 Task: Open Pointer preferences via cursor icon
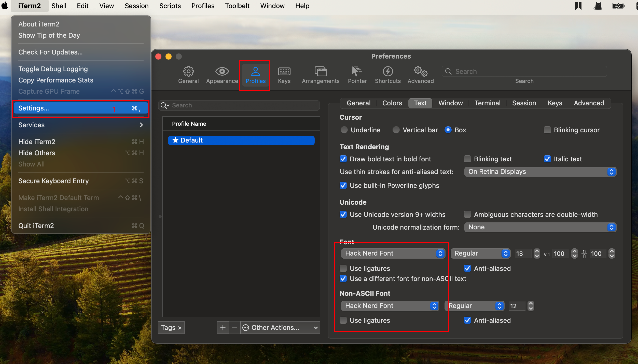pyautogui.click(x=357, y=75)
